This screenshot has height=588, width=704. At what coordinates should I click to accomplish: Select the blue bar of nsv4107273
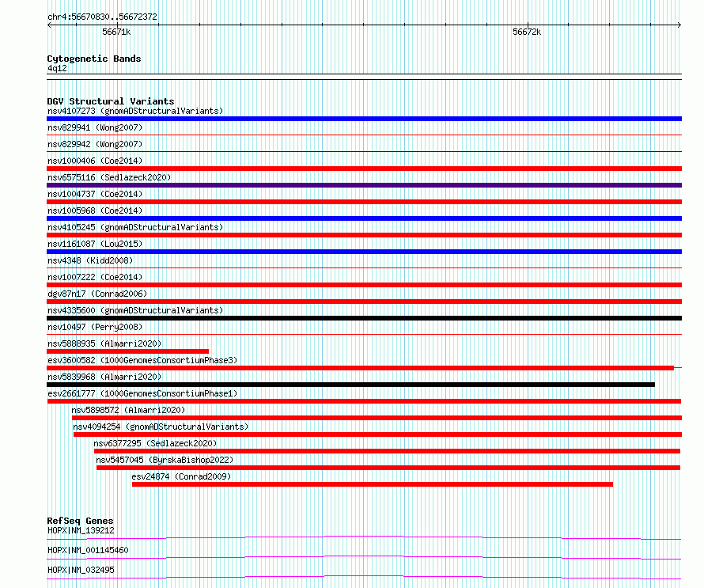click(x=364, y=119)
